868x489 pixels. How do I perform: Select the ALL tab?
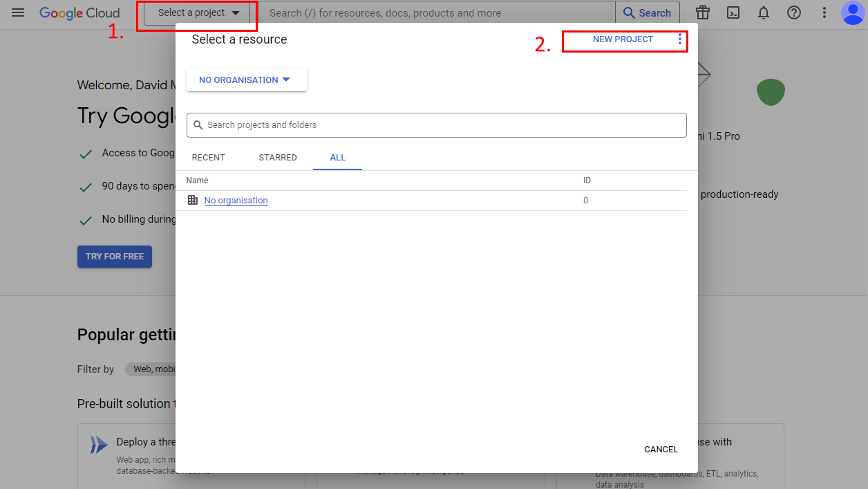(x=337, y=158)
